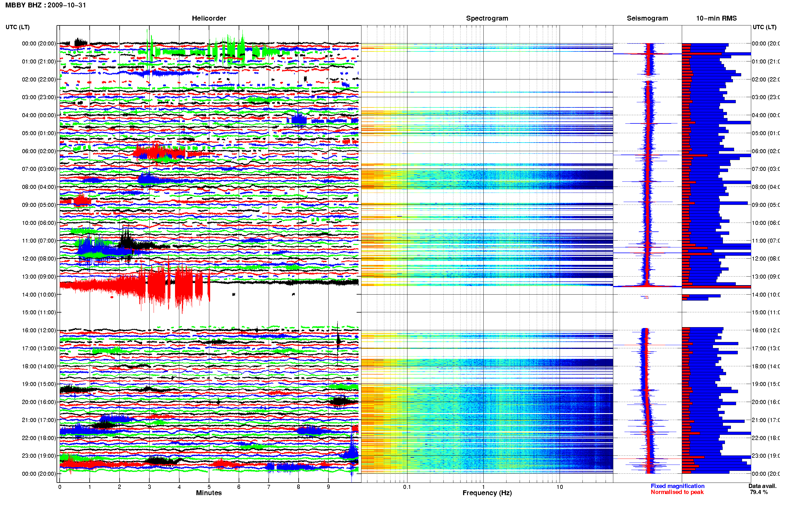Click the left '11:00 (07:00)' time label
This screenshot has height=508, width=812.
pos(39,241)
